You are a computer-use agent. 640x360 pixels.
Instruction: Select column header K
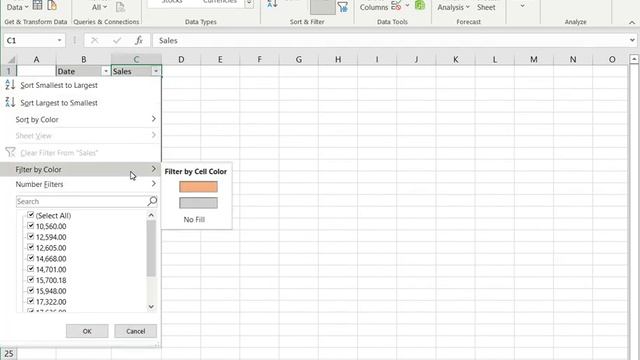click(x=456, y=60)
